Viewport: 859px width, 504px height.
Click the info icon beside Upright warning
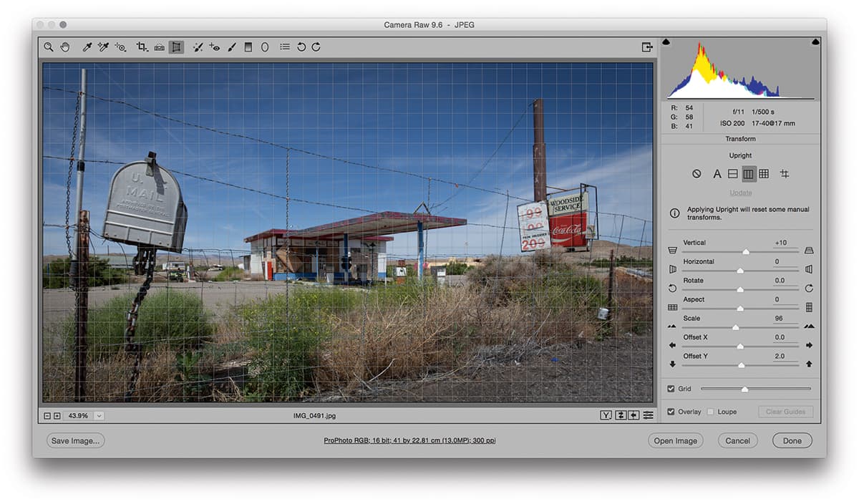click(674, 213)
